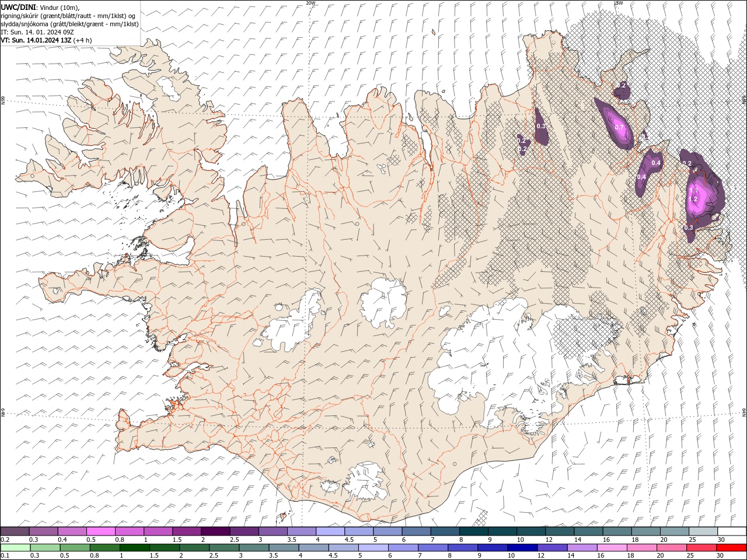The width and height of the screenshot is (747, 560).
Task: Pick the bright pink 0.5 swatch in the upper legend row
Action: point(100,531)
